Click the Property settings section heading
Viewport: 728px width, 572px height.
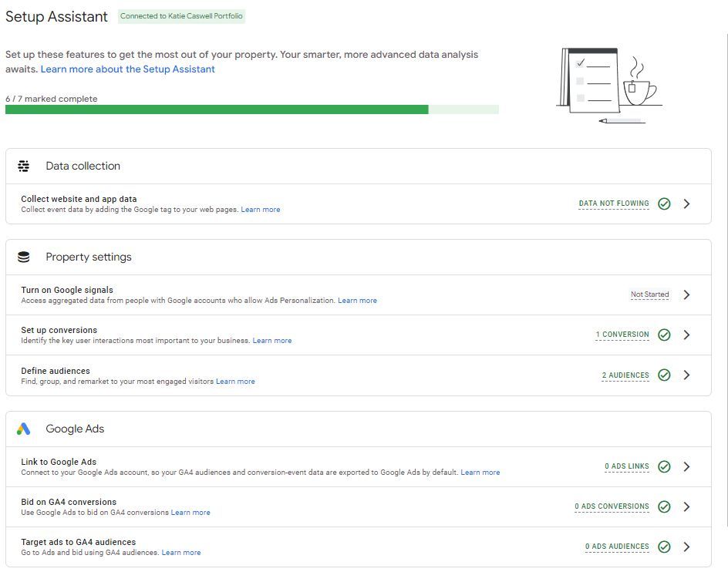click(89, 257)
